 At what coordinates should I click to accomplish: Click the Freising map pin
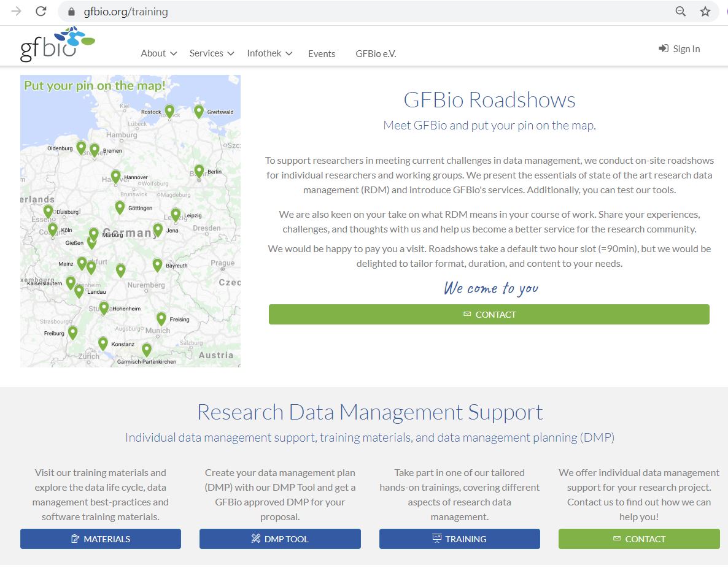tap(161, 319)
